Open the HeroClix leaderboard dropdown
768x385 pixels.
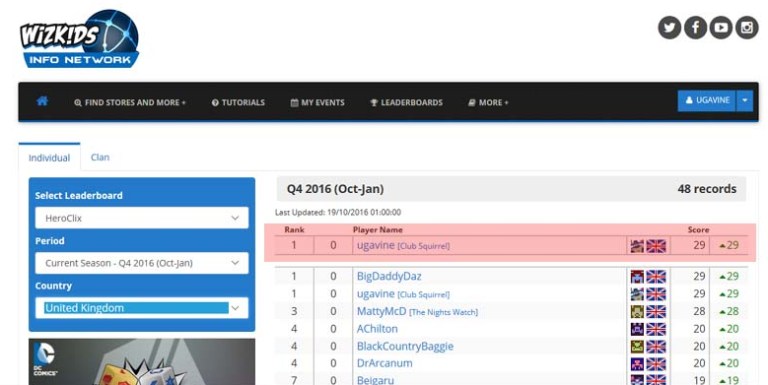click(x=142, y=218)
